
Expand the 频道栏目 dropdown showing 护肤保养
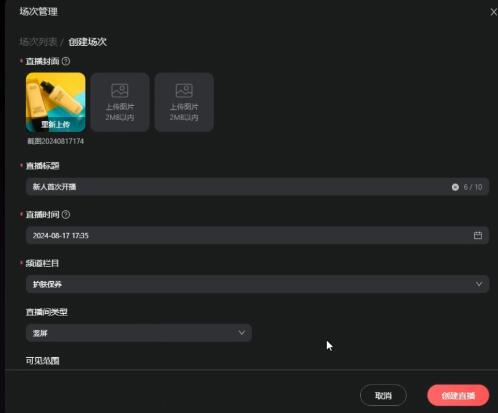click(x=257, y=284)
